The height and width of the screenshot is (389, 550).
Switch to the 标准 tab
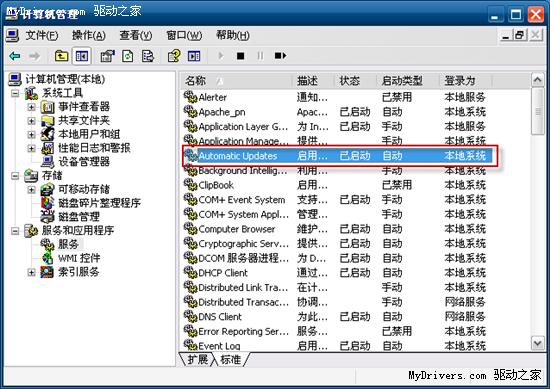231,359
